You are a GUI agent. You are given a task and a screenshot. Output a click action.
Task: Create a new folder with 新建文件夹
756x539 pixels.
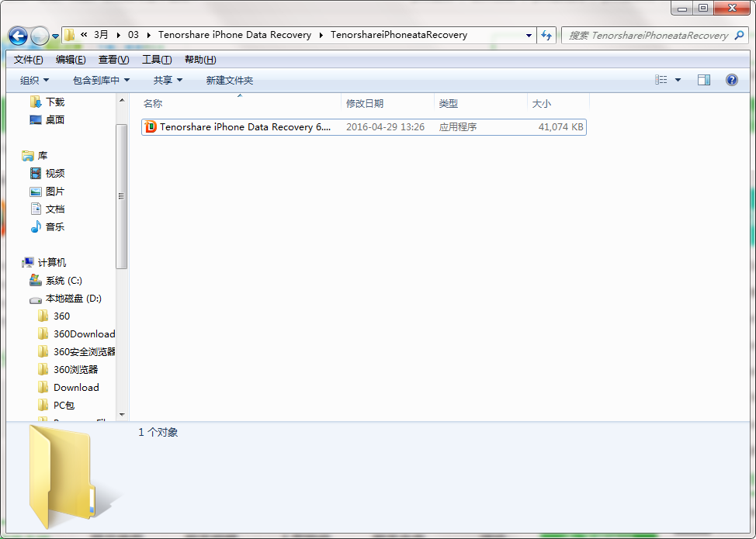[230, 80]
